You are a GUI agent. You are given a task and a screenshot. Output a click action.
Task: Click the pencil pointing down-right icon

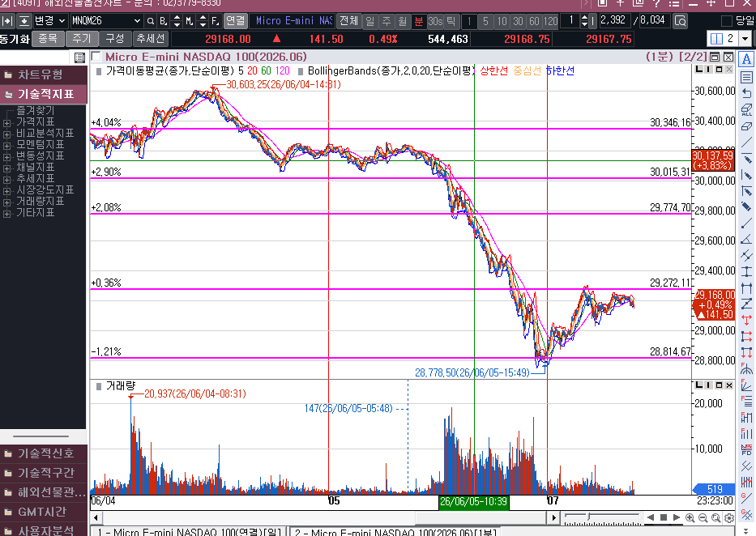click(x=746, y=206)
